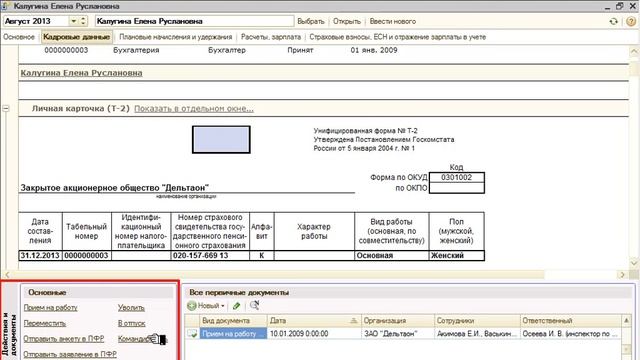Click the insurance number 020-157-669 13

click(x=210, y=256)
